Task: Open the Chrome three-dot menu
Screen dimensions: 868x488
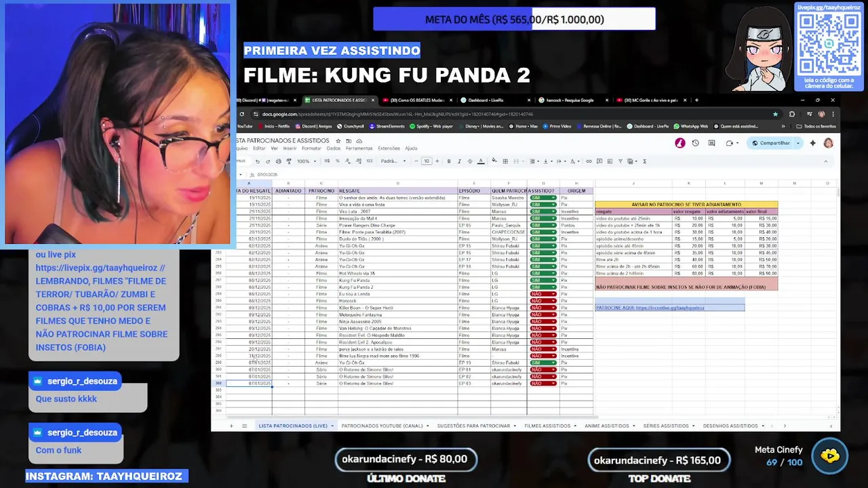Action: (833, 114)
